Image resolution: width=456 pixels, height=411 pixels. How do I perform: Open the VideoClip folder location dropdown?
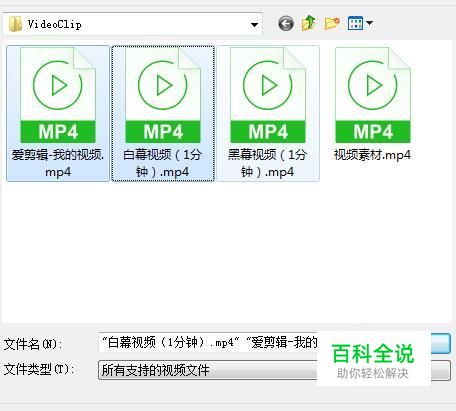click(254, 24)
